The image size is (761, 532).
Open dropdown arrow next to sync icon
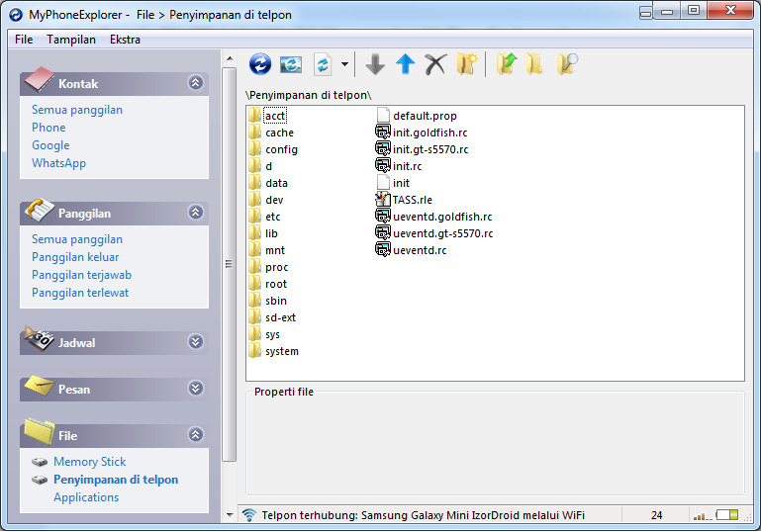pyautogui.click(x=344, y=64)
